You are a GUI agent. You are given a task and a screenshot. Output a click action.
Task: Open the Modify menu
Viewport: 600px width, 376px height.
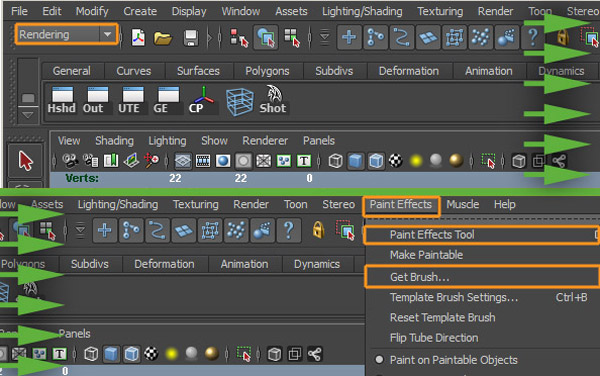92,11
